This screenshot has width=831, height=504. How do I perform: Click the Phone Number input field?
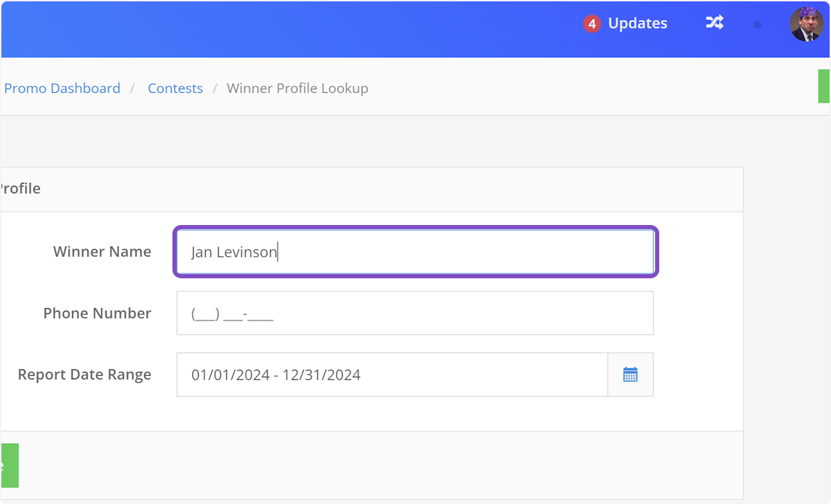pyautogui.click(x=414, y=314)
